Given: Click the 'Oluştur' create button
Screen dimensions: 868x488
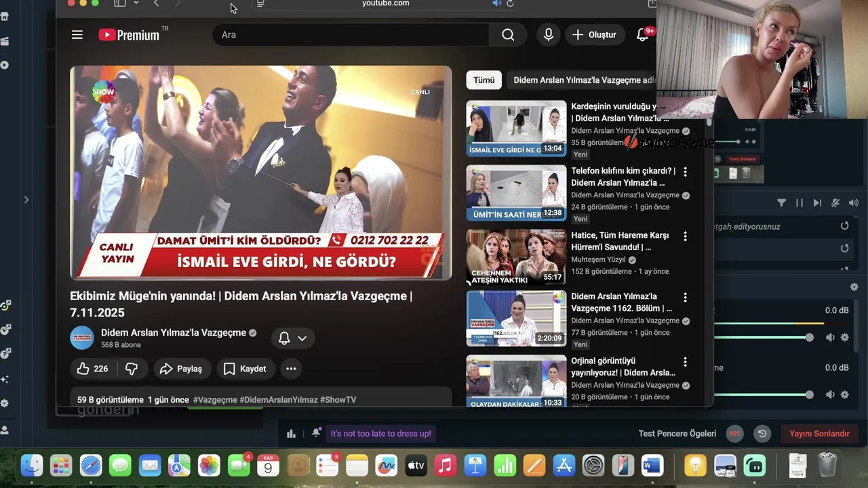Looking at the screenshot, I should 595,35.
